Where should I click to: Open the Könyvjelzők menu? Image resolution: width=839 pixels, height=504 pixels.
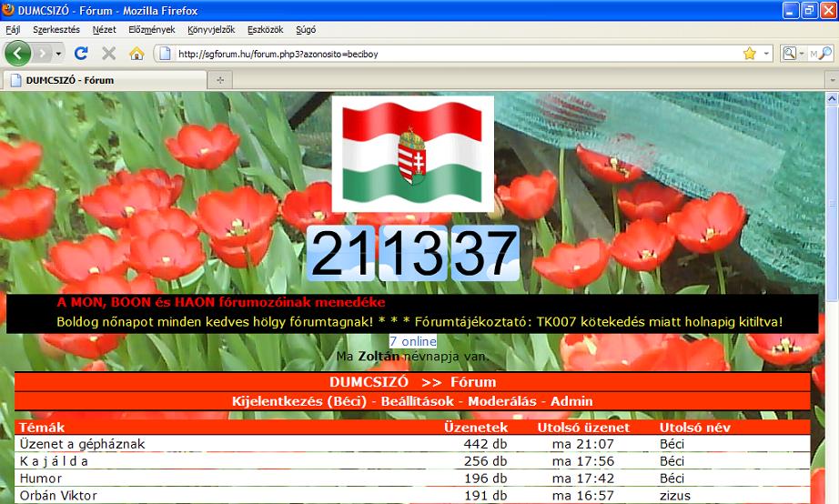(x=211, y=29)
